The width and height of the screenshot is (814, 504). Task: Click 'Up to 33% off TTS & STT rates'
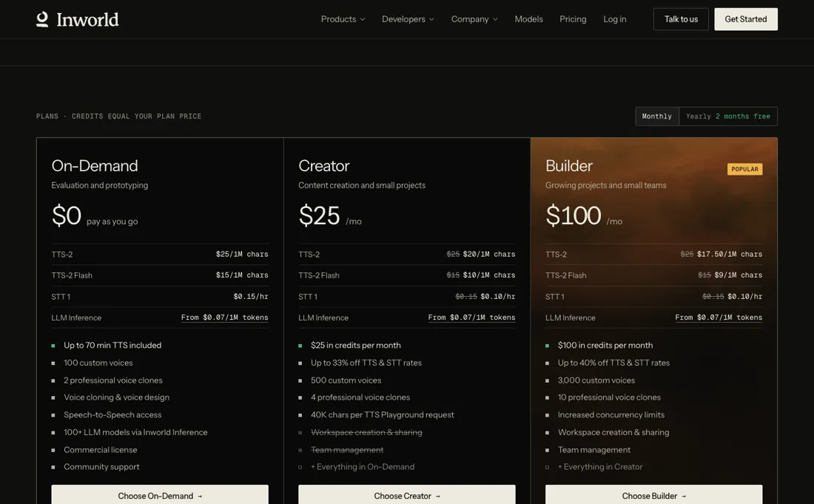[x=366, y=363]
